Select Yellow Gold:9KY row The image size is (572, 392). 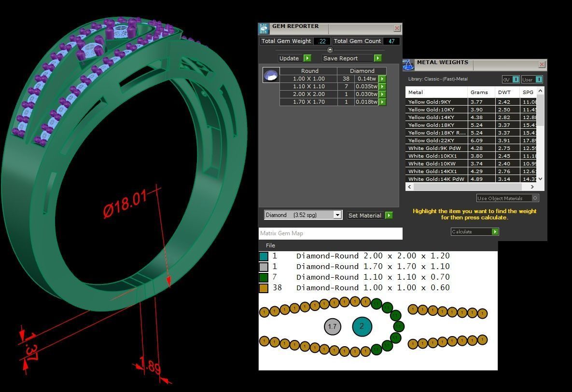[471, 102]
